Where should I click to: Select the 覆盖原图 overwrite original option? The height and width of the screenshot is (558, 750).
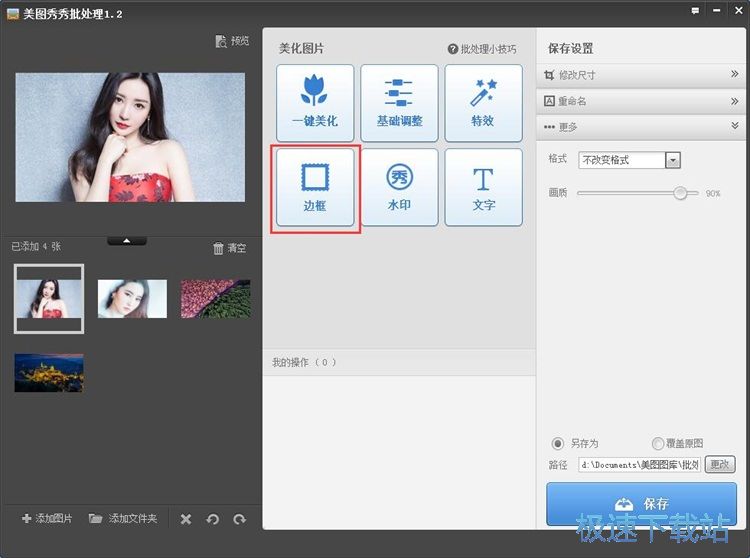coord(657,443)
